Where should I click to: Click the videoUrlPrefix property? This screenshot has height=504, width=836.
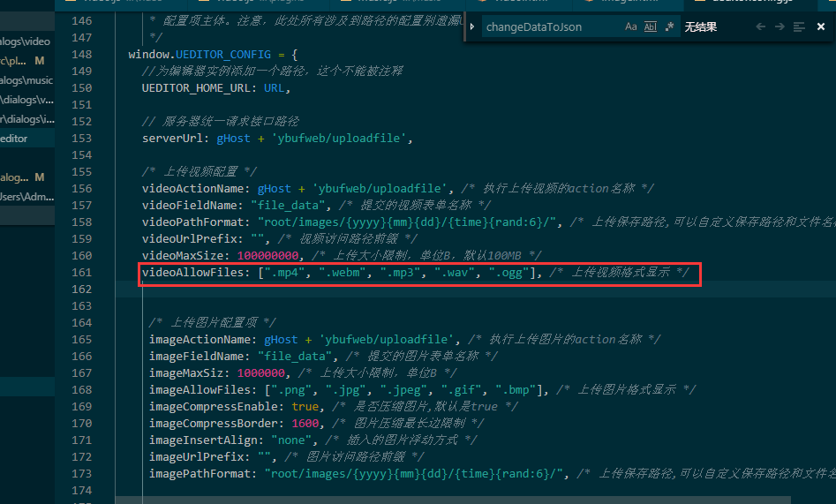(189, 238)
